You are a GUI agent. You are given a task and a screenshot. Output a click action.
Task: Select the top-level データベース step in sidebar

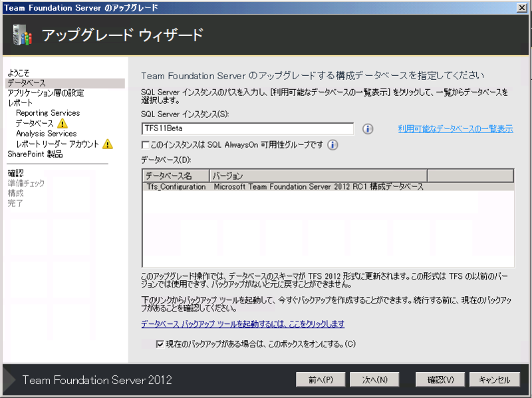click(x=65, y=83)
